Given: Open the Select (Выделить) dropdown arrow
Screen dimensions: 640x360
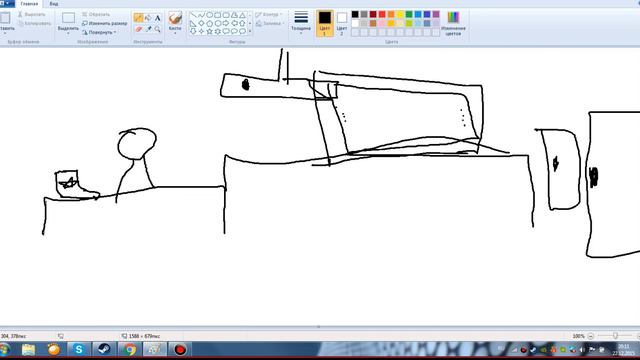Looking at the screenshot, I should click(x=68, y=33).
